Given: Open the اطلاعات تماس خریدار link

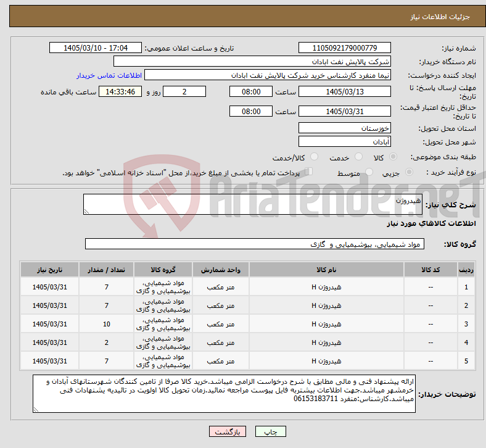Looking at the screenshot, I should point(109,75).
